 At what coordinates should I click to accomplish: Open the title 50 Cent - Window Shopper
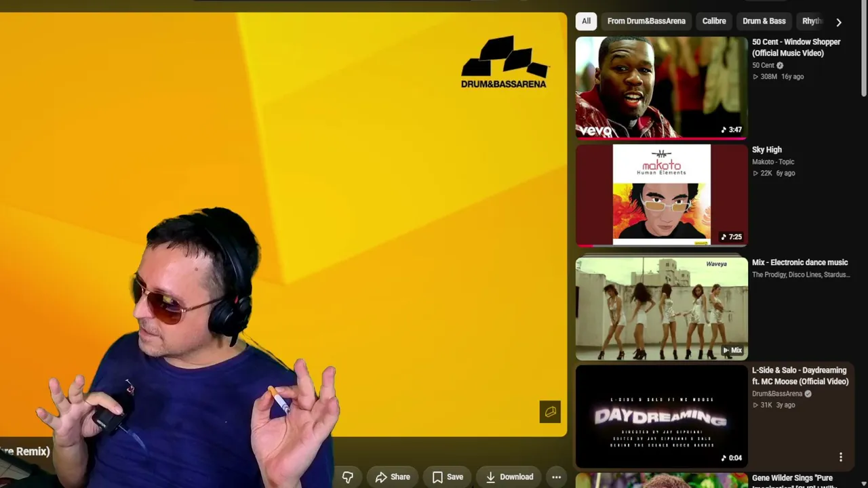(796, 47)
